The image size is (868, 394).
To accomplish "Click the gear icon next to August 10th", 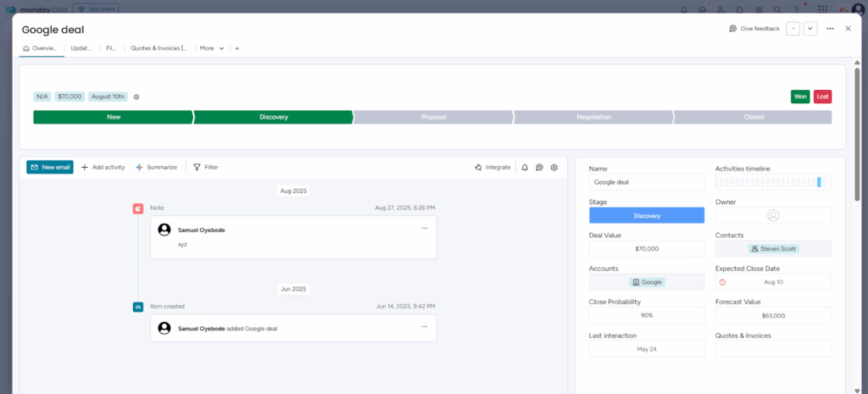I will pos(136,97).
